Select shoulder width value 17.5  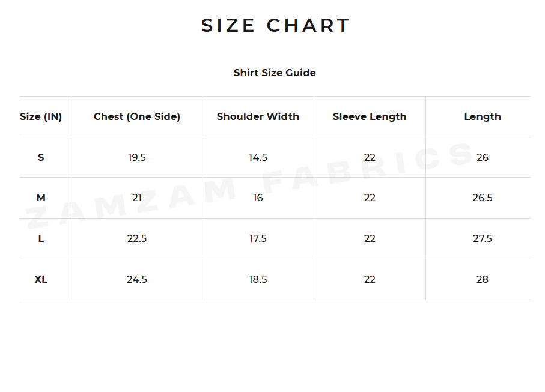258,238
